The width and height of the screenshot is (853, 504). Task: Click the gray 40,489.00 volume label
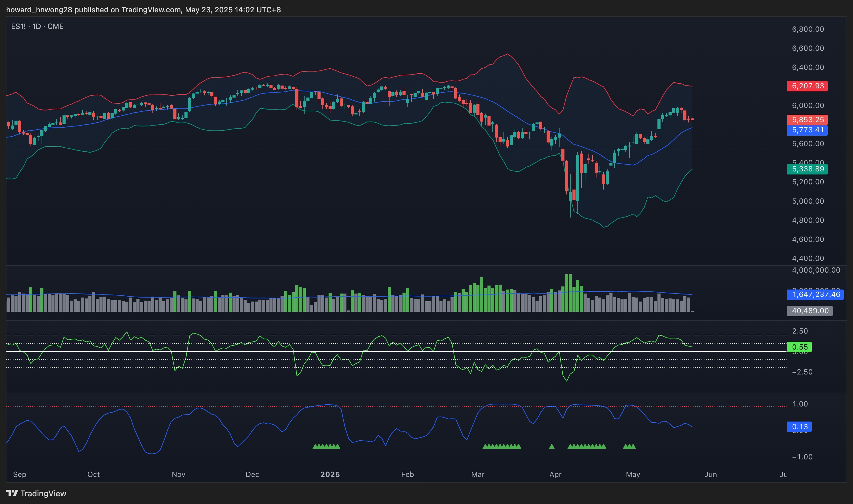pyautogui.click(x=810, y=311)
